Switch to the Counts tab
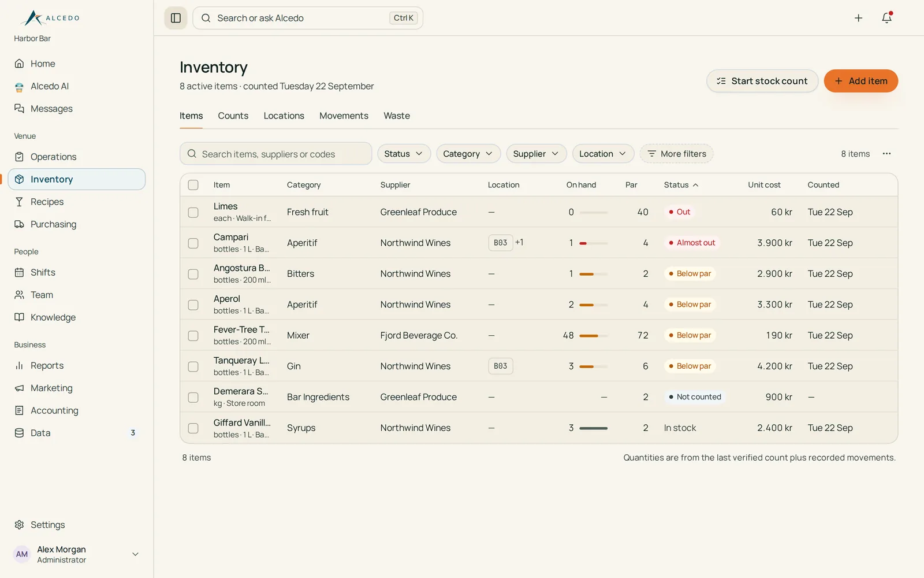Screen dimensions: 924x578 [233, 116]
